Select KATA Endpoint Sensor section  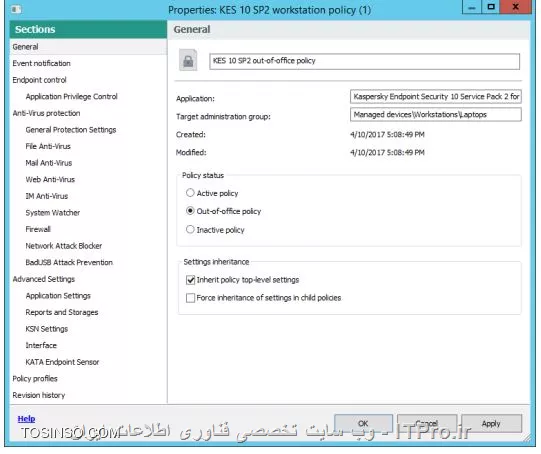pos(62,362)
